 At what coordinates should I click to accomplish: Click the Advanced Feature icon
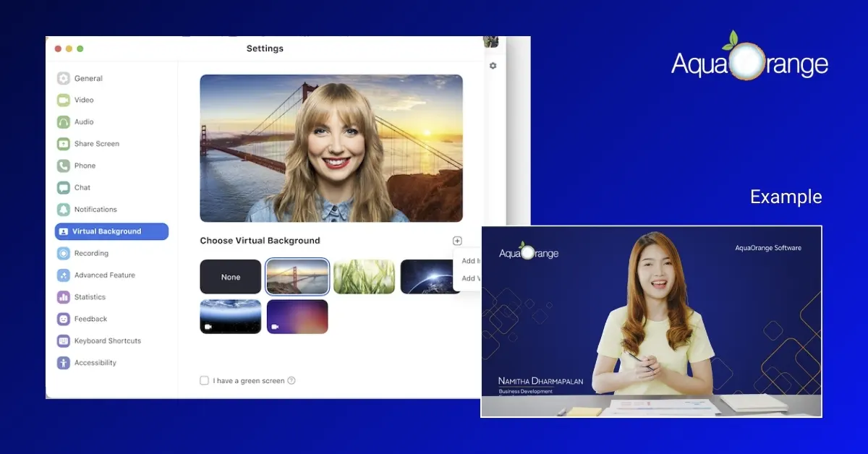(x=64, y=275)
